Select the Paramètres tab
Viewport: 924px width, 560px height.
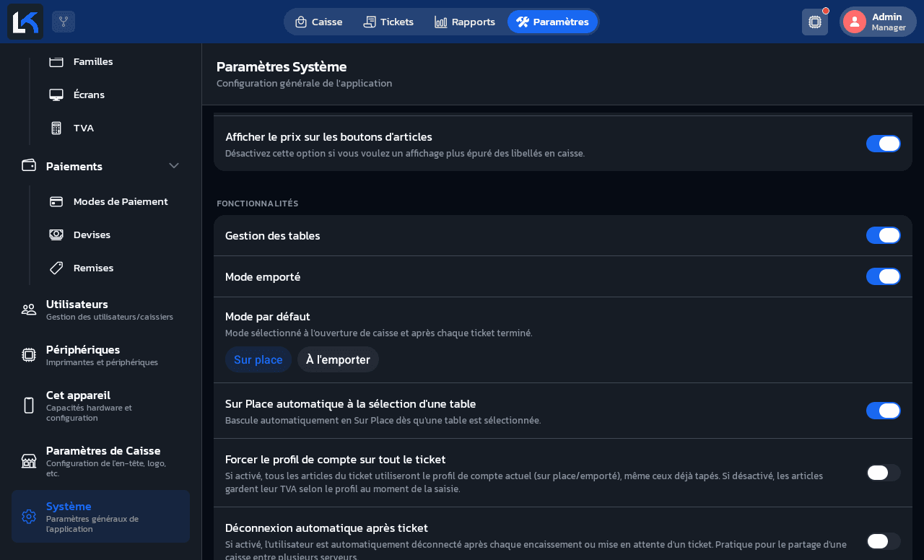(x=552, y=22)
